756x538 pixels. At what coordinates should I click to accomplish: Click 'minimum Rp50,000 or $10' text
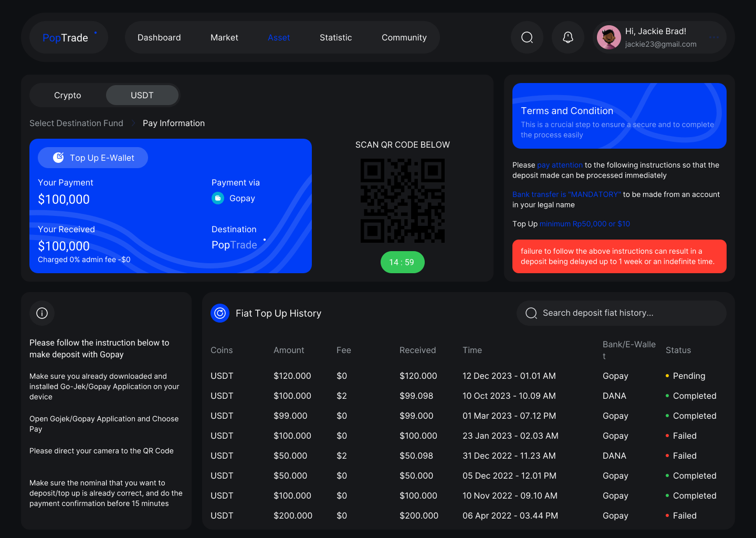(x=585, y=224)
